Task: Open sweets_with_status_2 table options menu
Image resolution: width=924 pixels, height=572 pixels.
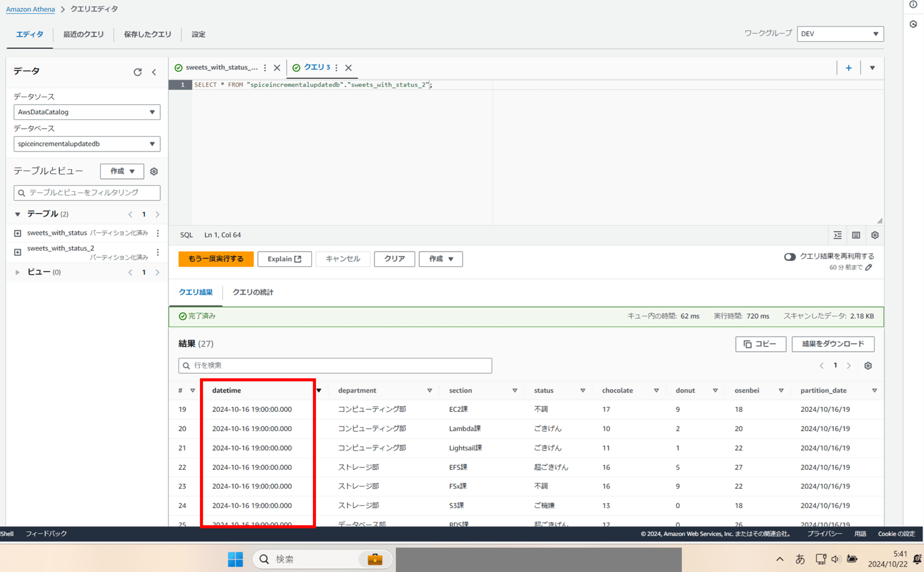Action: [158, 252]
